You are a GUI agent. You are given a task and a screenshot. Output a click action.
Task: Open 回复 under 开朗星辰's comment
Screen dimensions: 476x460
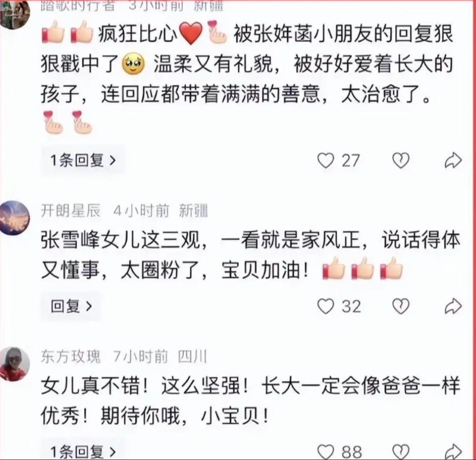point(71,306)
